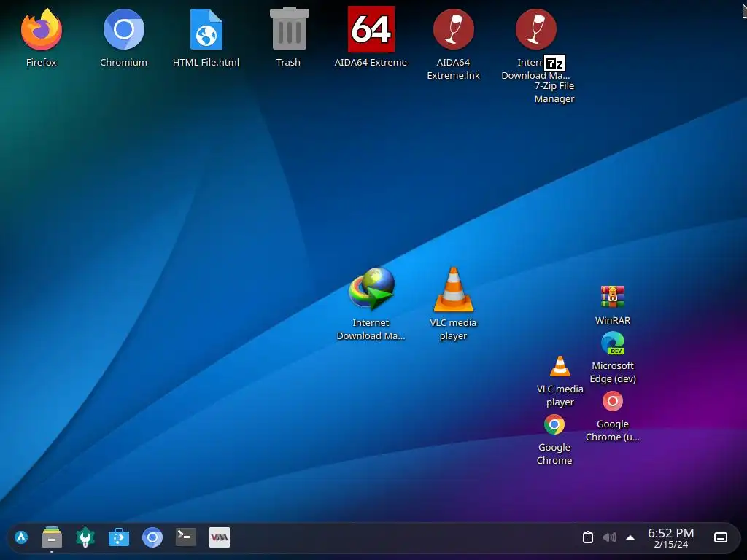Select the HTML File.html desktop file
The image size is (747, 560).
point(206,29)
